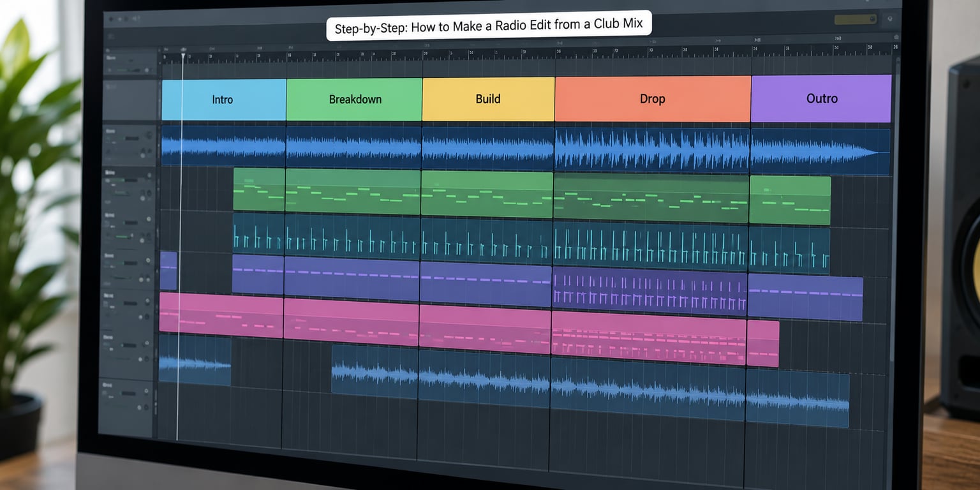The width and height of the screenshot is (980, 490).
Task: Select teal drum clip under Outro
Action: [789, 250]
